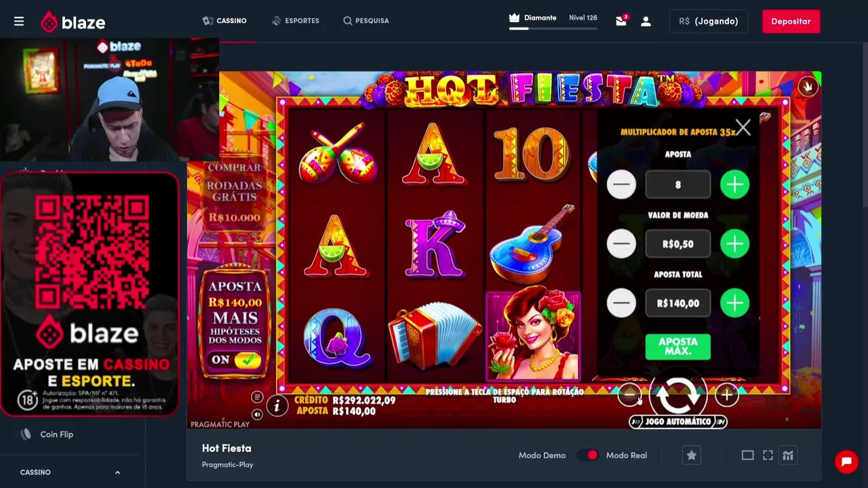Screen dimensions: 868x488
Task: Click the Depositar button
Action: click(791, 21)
